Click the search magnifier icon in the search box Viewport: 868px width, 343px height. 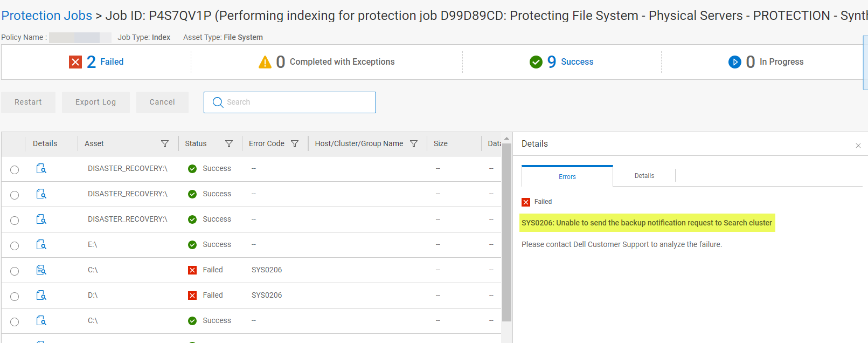[217, 102]
